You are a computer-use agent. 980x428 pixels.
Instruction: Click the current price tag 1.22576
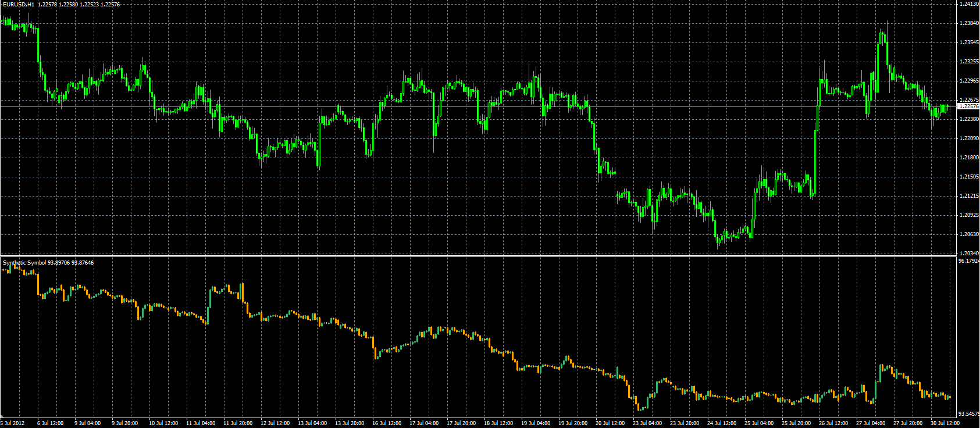coord(968,106)
